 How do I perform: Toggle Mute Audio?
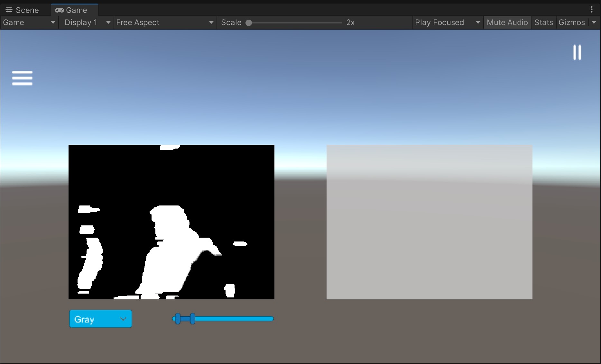coord(507,22)
